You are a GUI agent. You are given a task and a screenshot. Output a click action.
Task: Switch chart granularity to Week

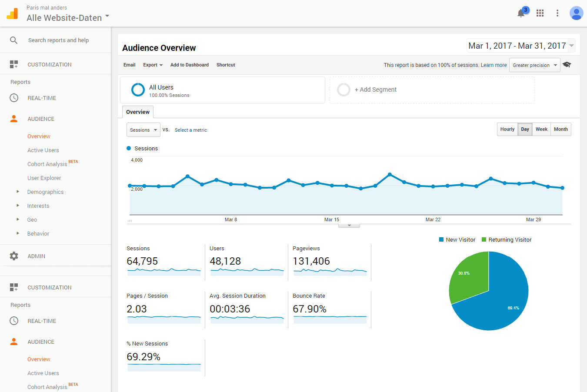(541, 129)
